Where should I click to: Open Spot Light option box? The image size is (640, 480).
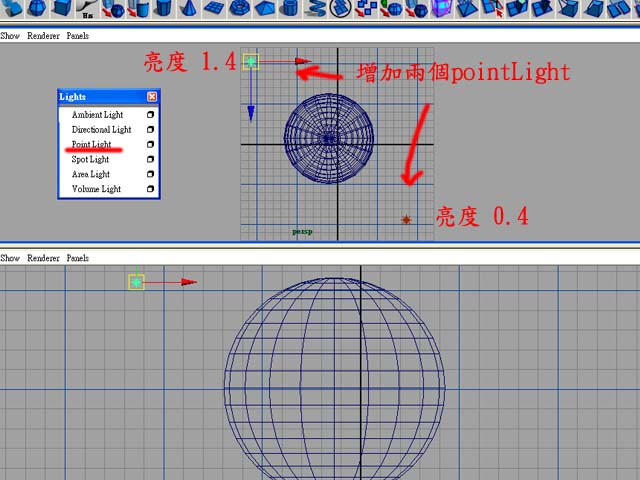[x=150, y=159]
